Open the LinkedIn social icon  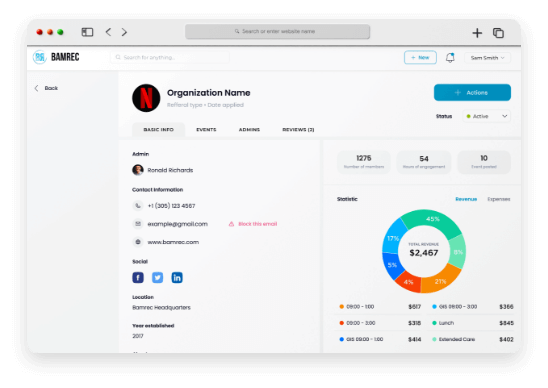point(177,278)
